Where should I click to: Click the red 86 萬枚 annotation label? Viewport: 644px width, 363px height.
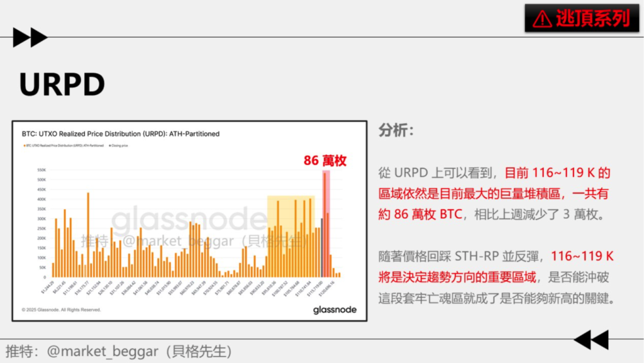[x=326, y=160]
